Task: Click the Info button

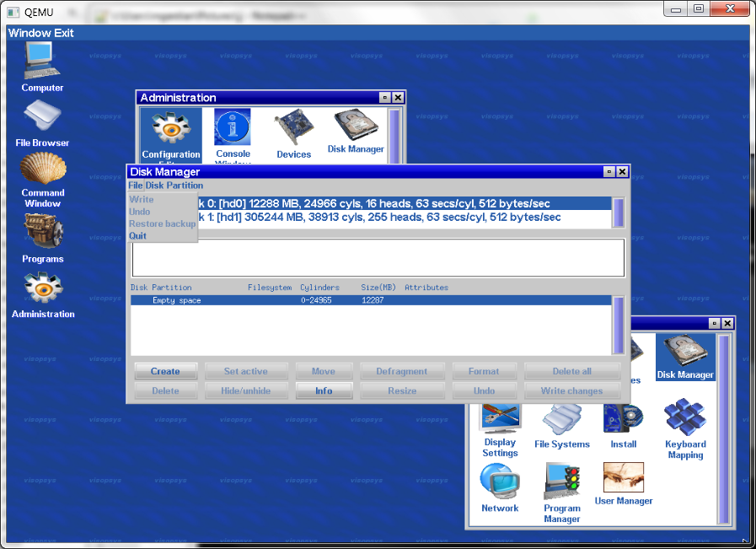Action: (x=324, y=390)
